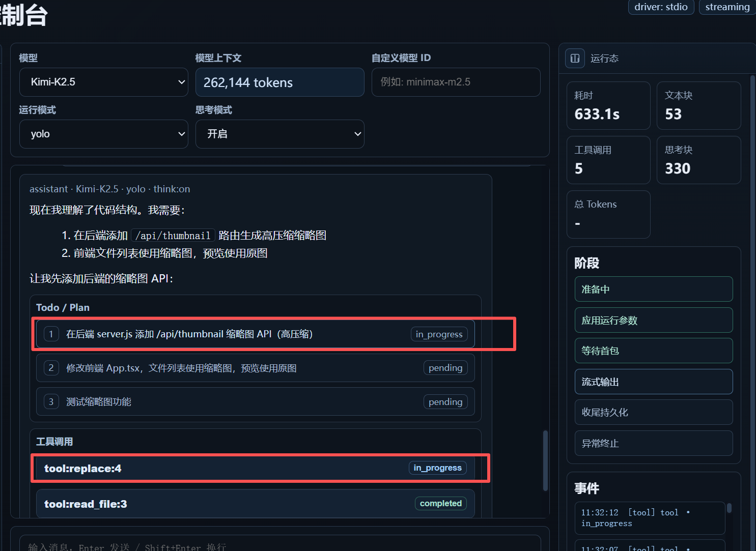Click the runtime panel layout icon
The width and height of the screenshot is (756, 551).
coord(575,59)
